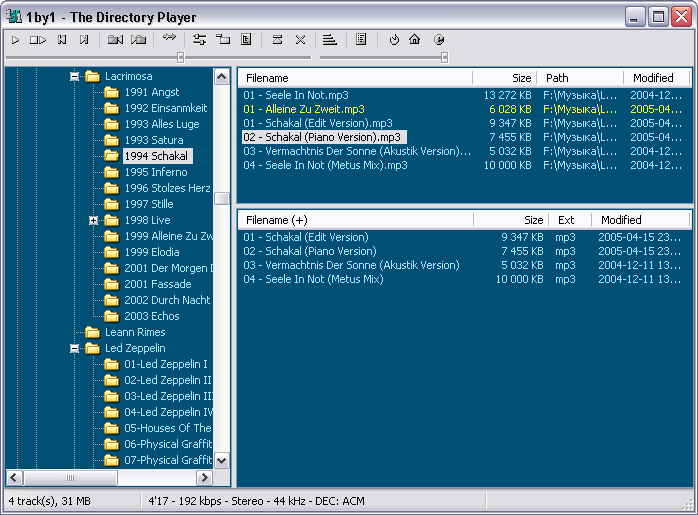
Task: Open the 1996 Stolzes Herz folder
Action: point(167,188)
